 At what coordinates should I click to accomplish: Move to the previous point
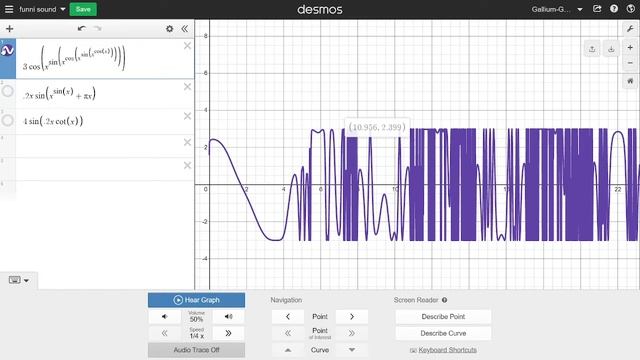288,316
